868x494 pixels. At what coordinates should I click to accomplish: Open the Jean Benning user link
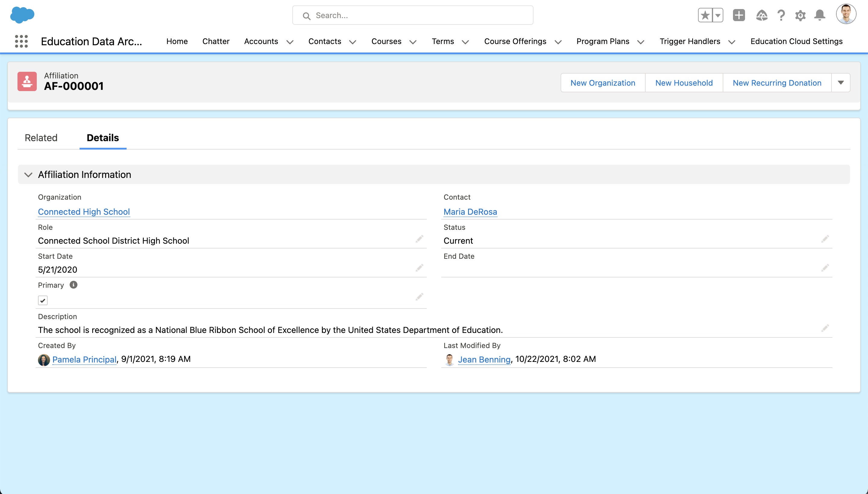(x=484, y=359)
